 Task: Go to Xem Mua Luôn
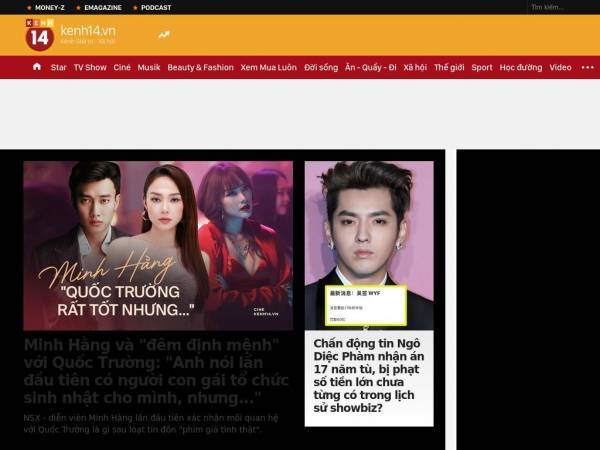[269, 67]
